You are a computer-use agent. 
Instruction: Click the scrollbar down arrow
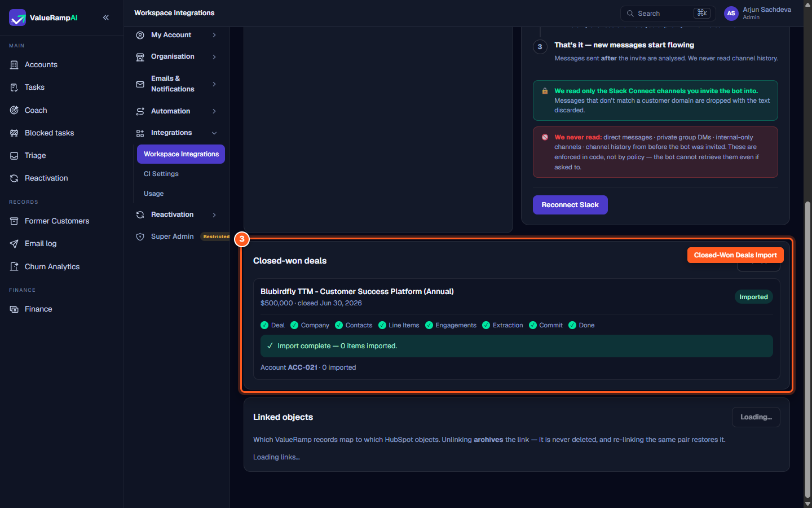coord(807,503)
